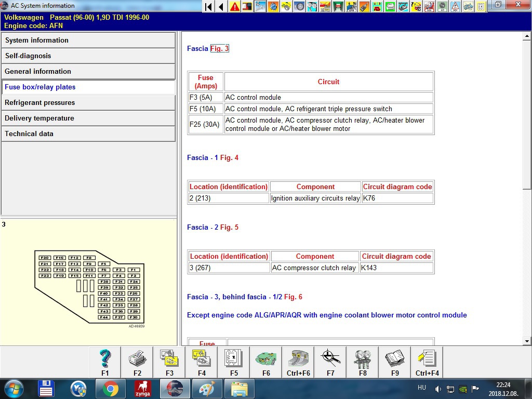This screenshot has height=399, width=532.
Task: Click the F2 print button
Action: coord(137,362)
